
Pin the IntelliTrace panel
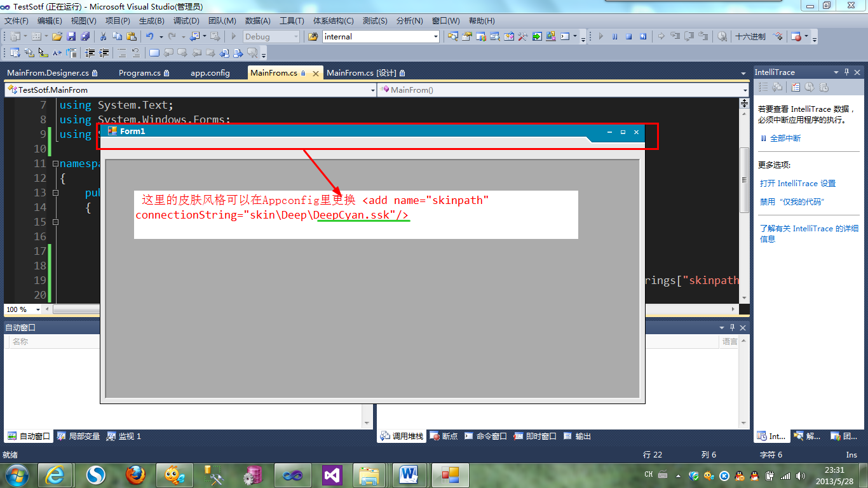coord(847,72)
